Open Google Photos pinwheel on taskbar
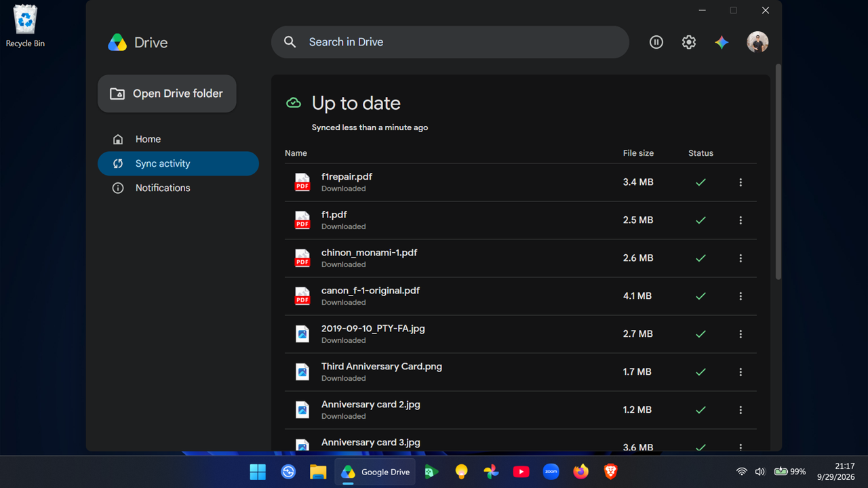This screenshot has width=868, height=488. click(492, 472)
